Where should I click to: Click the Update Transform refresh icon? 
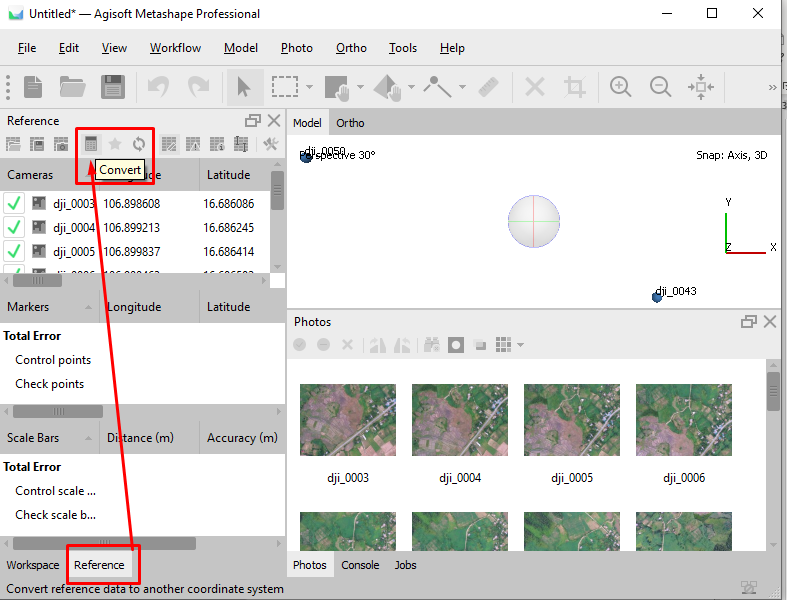(x=139, y=145)
